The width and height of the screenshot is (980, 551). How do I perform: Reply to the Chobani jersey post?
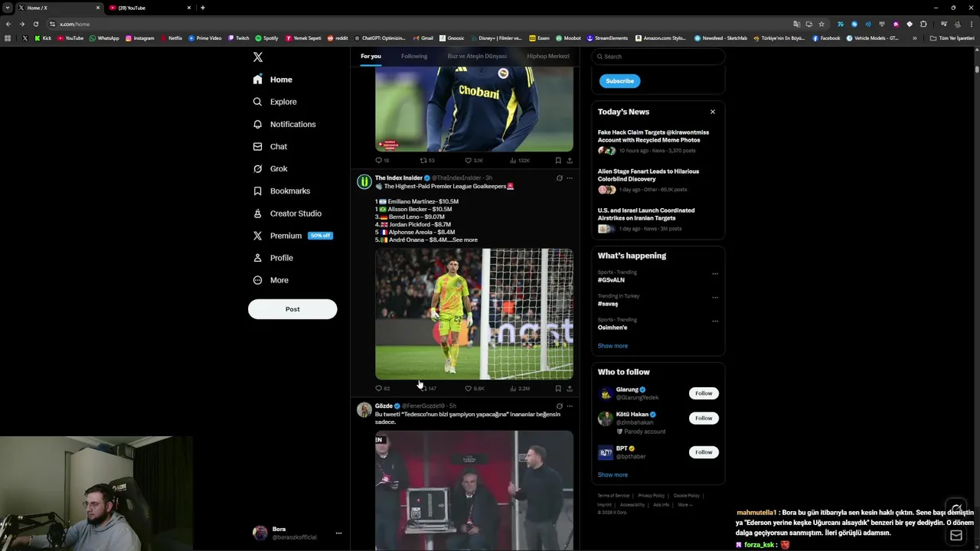382,161
